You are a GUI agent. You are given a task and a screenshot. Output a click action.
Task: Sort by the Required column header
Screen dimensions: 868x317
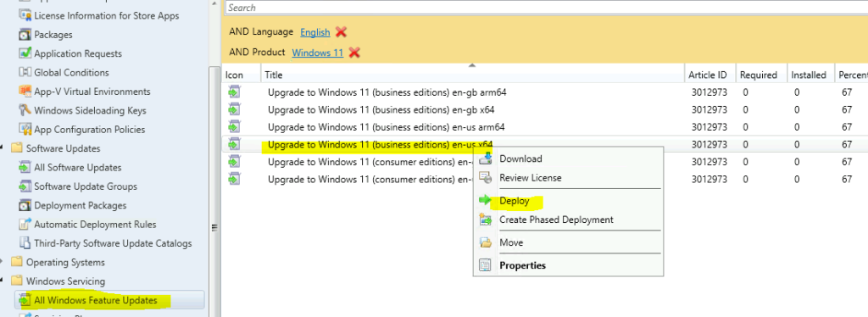point(760,75)
